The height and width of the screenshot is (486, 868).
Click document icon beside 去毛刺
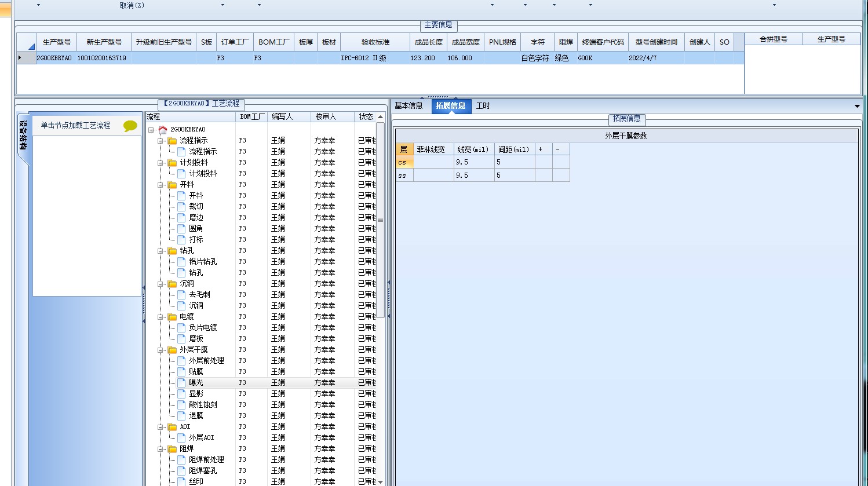tap(181, 294)
